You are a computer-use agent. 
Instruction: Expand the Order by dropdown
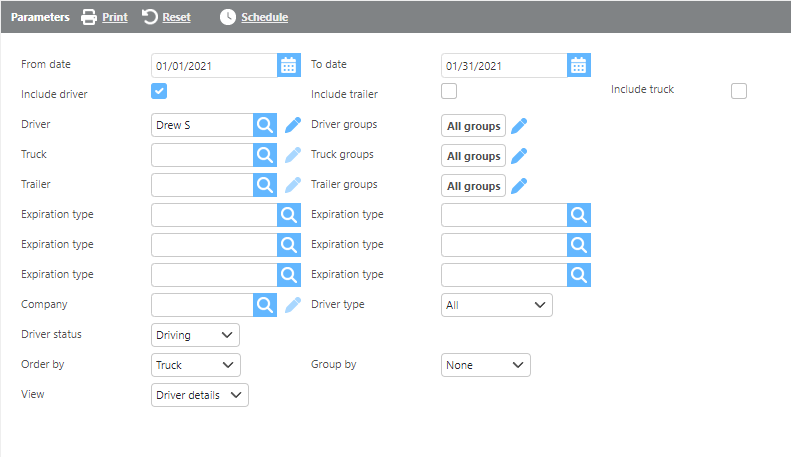[x=195, y=365]
